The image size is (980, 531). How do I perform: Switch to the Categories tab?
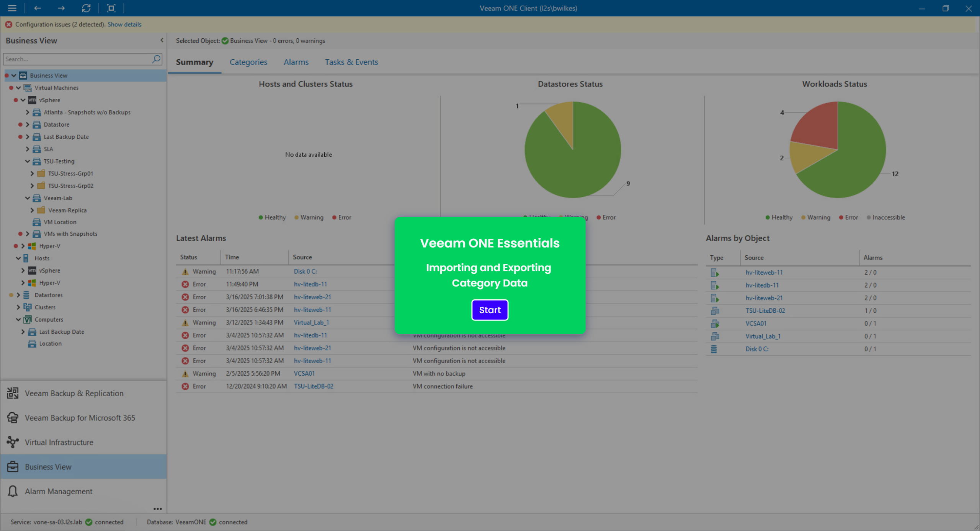click(x=248, y=62)
